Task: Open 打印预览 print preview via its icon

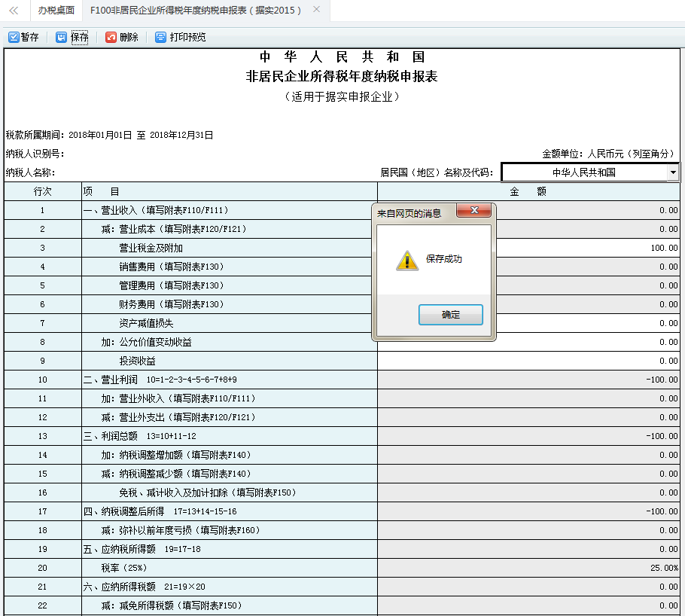Action: point(160,36)
